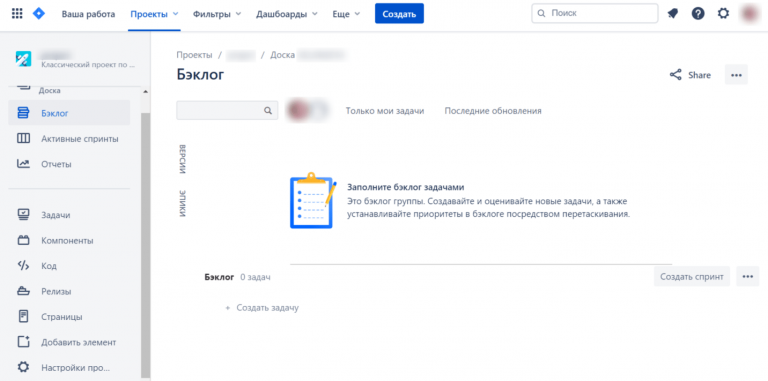The width and height of the screenshot is (768, 381).
Task: Open Задачи in the sidebar
Action: pos(69,215)
